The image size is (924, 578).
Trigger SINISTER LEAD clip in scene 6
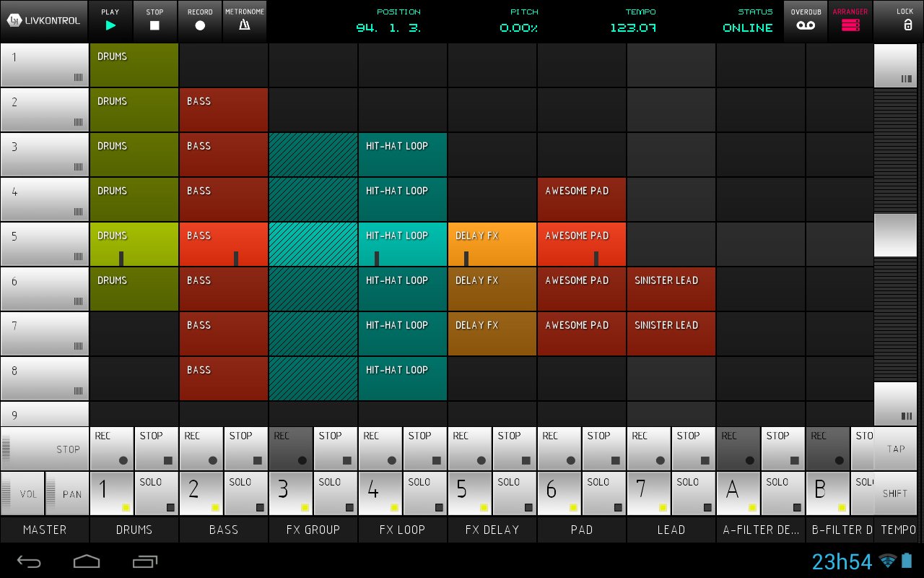click(x=671, y=289)
